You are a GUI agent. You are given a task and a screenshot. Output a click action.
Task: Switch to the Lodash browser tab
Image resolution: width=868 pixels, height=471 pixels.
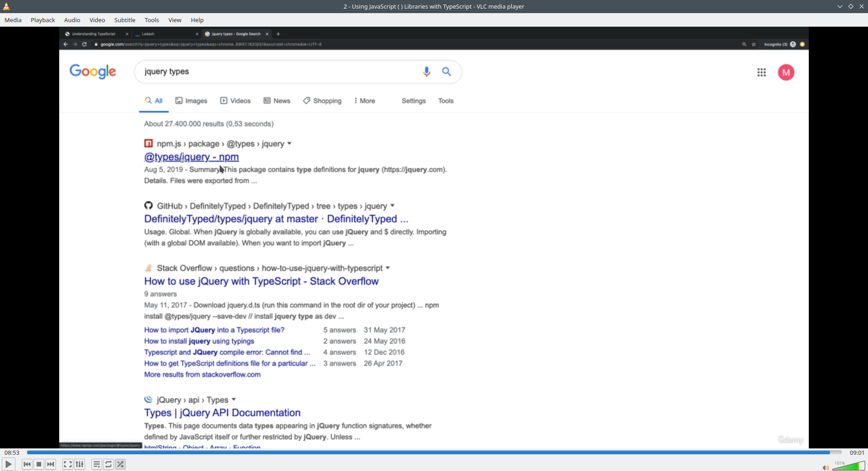coord(166,34)
